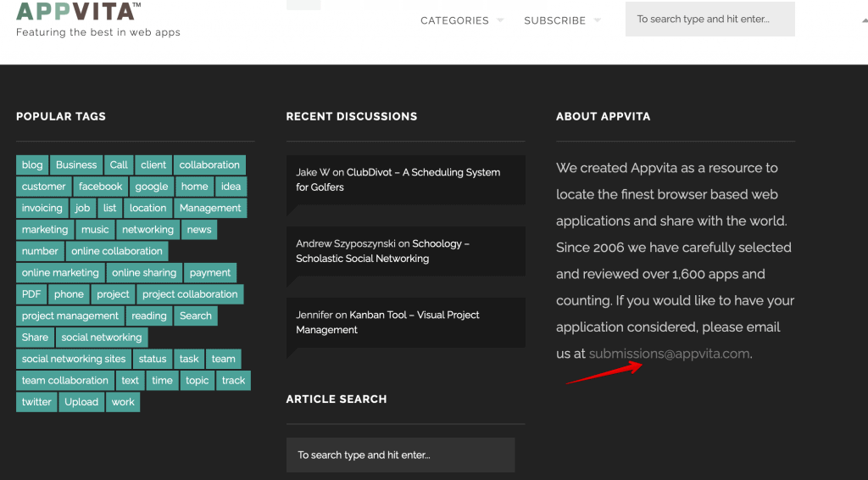Expand the Categories dropdown arrow
This screenshot has width=868, height=480.
500,20
